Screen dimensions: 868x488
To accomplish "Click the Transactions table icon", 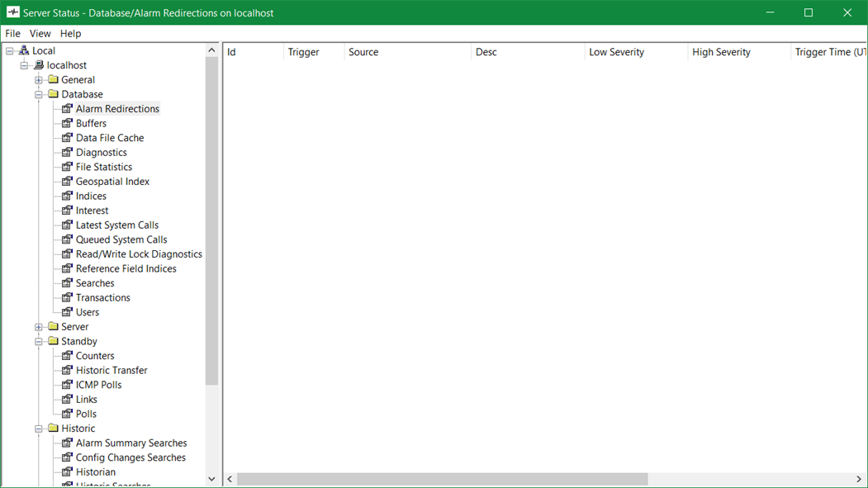I will coord(68,297).
